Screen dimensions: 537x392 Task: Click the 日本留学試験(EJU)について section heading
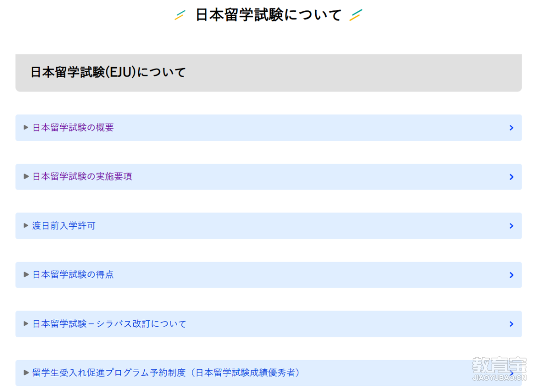[108, 72]
